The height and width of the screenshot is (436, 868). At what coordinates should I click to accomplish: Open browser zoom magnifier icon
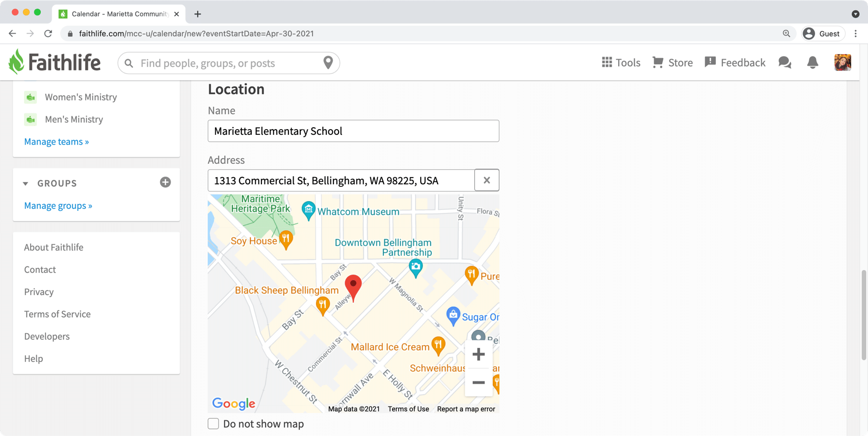pyautogui.click(x=786, y=34)
